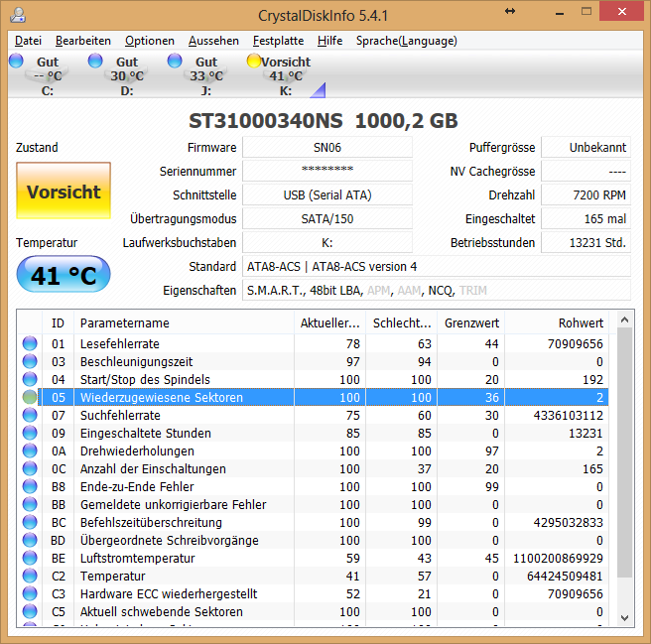This screenshot has height=644, width=651.
Task: Click the Drehzahl field 7200 RPM
Action: coord(586,194)
